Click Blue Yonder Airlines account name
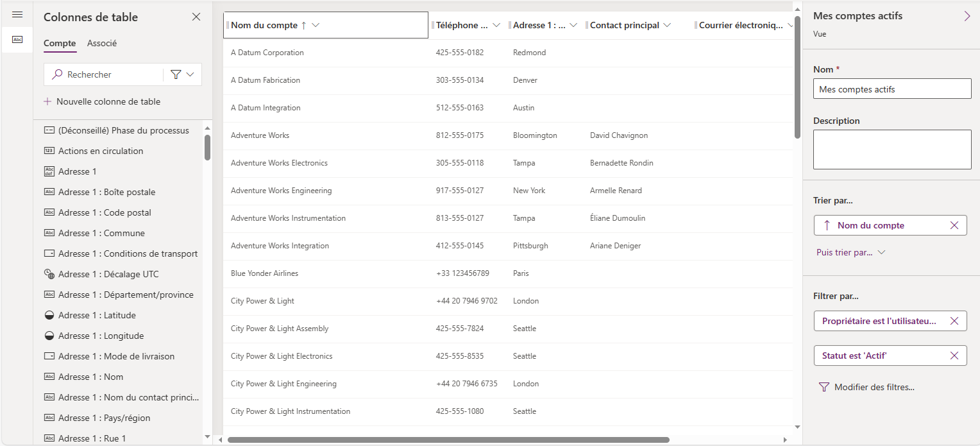Image resolution: width=980 pixels, height=446 pixels. (264, 273)
